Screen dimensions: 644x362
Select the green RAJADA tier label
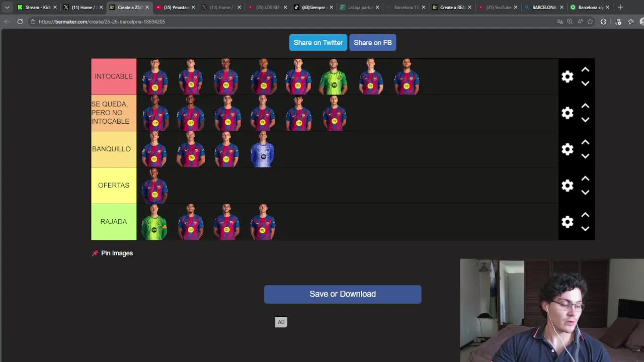tap(114, 222)
